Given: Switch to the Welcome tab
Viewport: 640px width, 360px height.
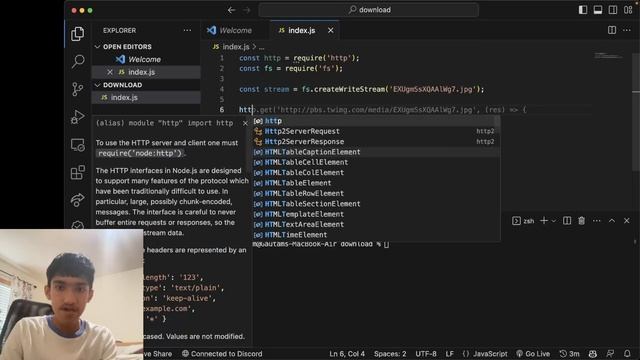Looking at the screenshot, I should pyautogui.click(x=230, y=30).
